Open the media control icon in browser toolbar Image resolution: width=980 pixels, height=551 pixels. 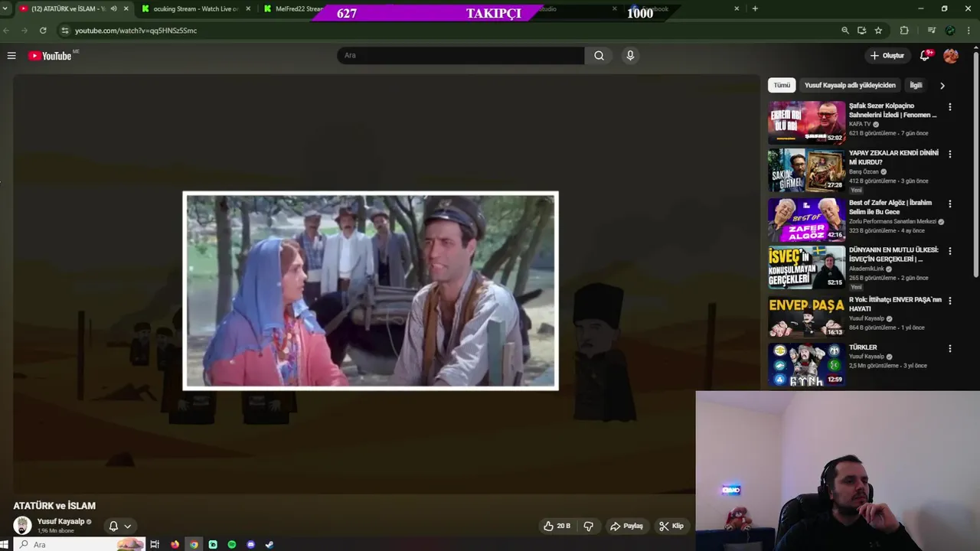coord(931,31)
